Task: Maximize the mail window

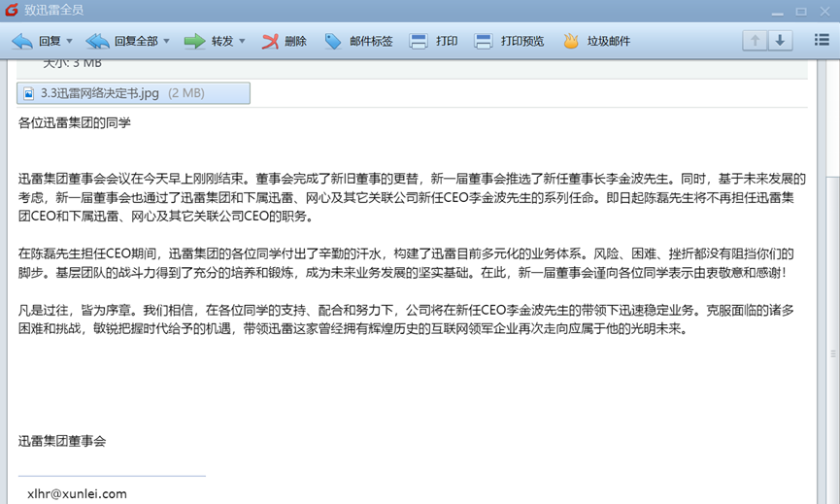Action: pyautogui.click(x=801, y=12)
